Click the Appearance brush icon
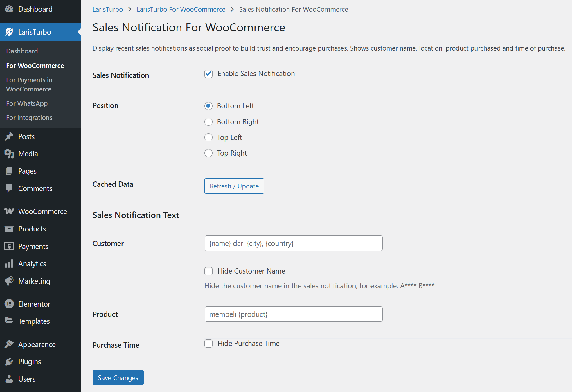572x392 pixels. [x=9, y=344]
